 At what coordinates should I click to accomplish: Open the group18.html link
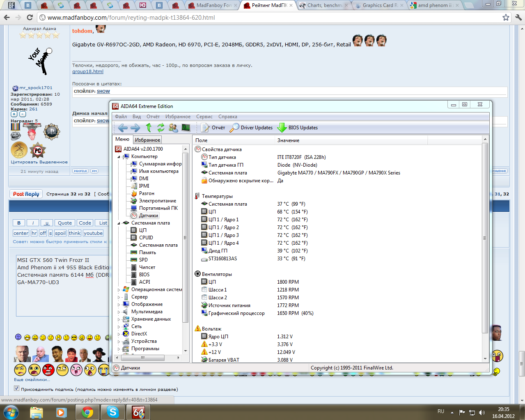click(x=88, y=71)
